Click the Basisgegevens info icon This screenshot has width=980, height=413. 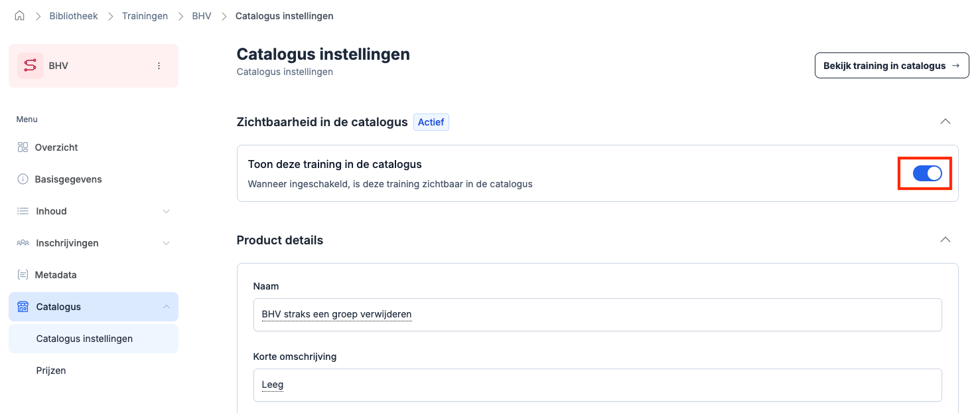(23, 179)
